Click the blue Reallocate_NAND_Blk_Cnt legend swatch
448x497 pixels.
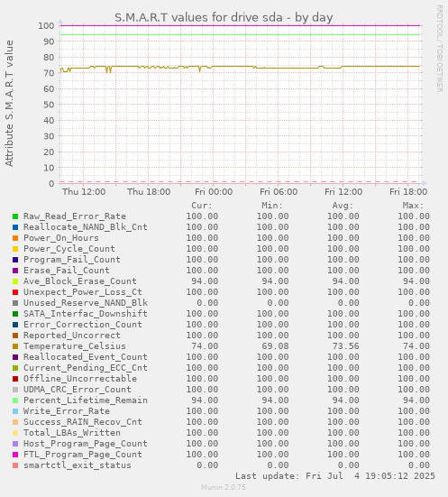15,227
